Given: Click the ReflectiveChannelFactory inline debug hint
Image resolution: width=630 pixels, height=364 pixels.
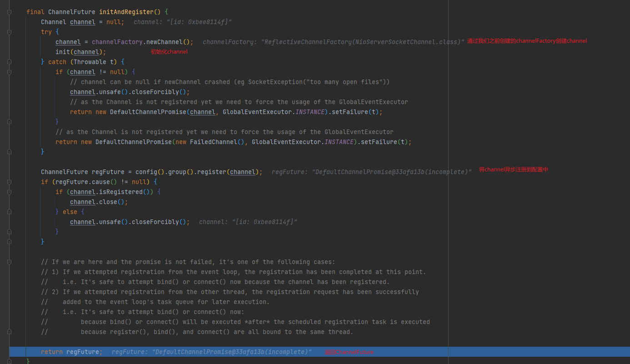Looking at the screenshot, I should point(334,42).
